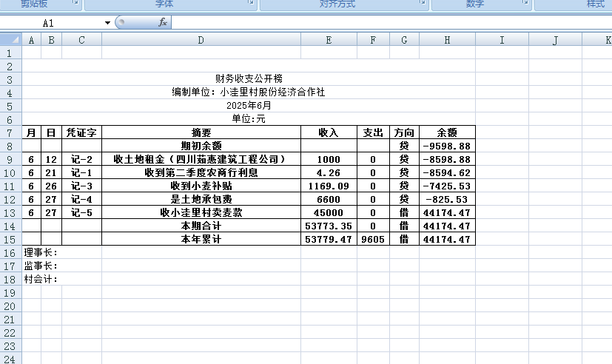Select column E by its header
The image size is (612, 364).
[329, 40]
